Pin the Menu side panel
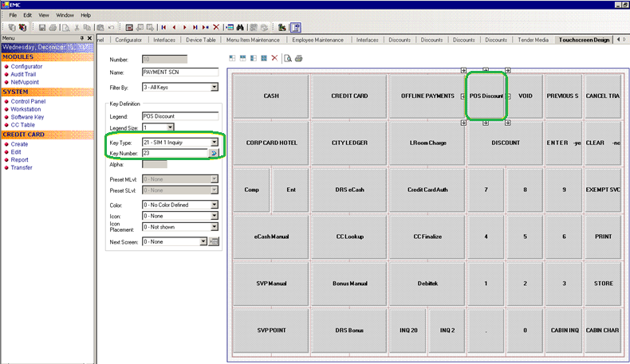Viewport: 630px width, 364px height. pos(82,38)
